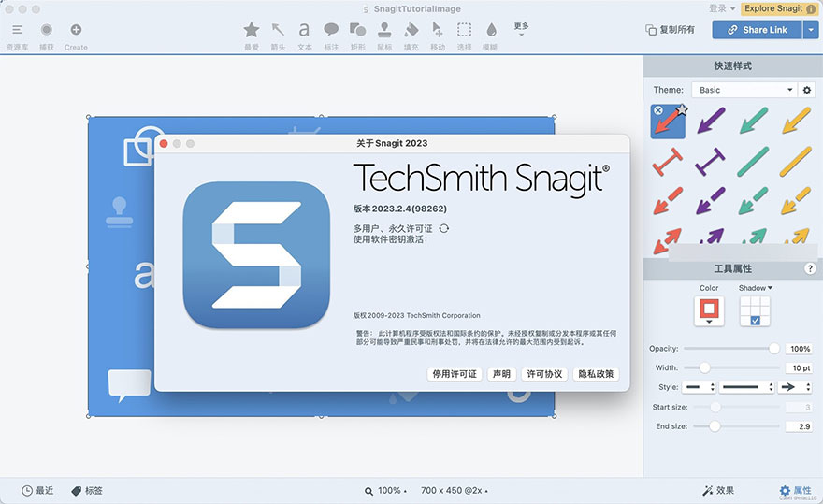The image size is (823, 504).
Task: Select the yellow arrow quick style
Action: point(796,121)
